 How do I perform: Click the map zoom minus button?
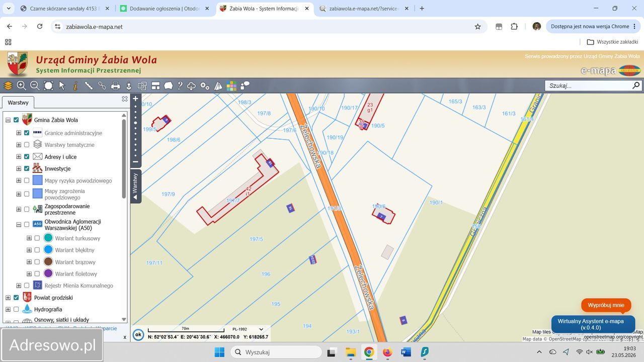[x=135, y=162]
